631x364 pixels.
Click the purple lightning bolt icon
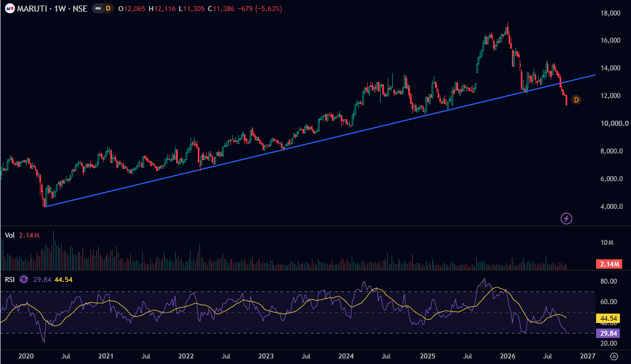pyautogui.click(x=566, y=219)
